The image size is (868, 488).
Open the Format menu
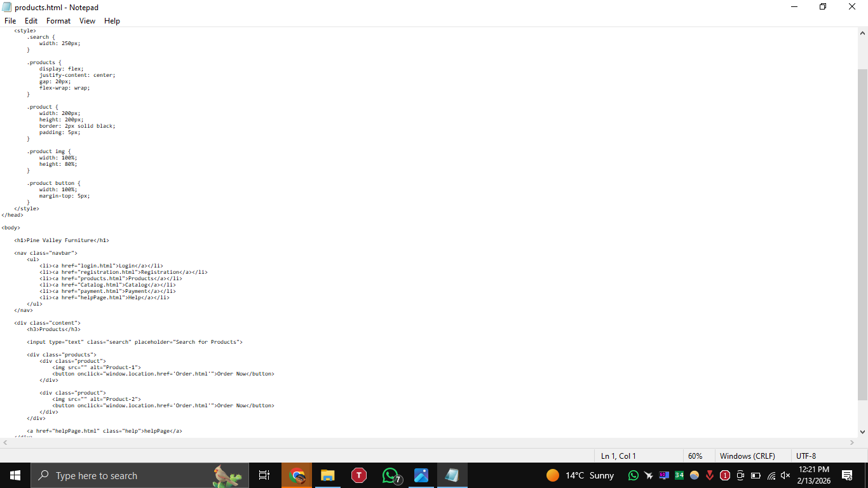(x=58, y=20)
